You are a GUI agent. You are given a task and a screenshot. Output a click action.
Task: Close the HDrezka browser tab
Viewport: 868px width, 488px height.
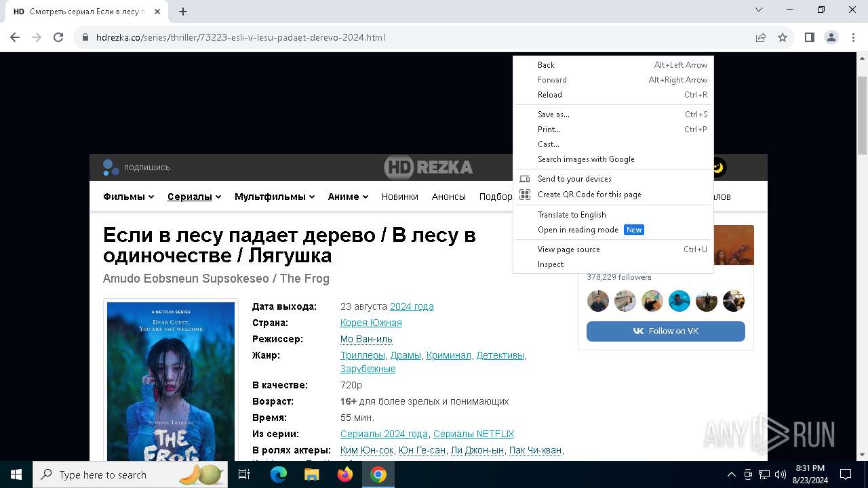pos(158,11)
